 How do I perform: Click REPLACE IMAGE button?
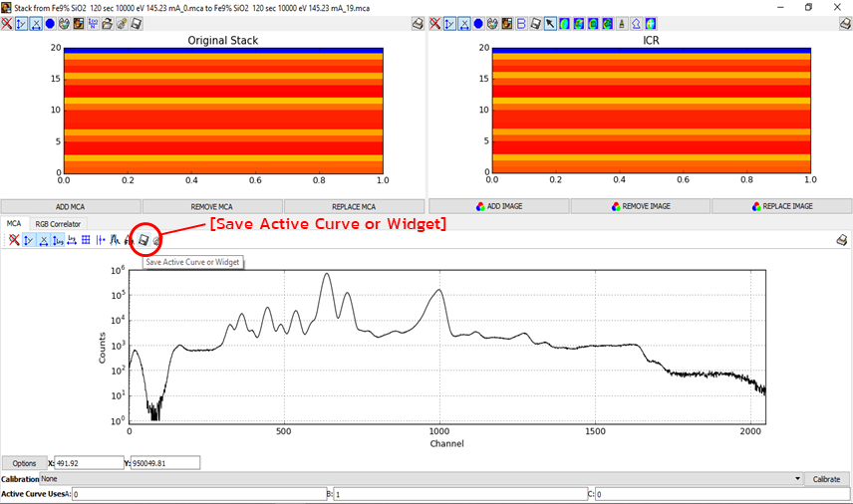tap(781, 206)
